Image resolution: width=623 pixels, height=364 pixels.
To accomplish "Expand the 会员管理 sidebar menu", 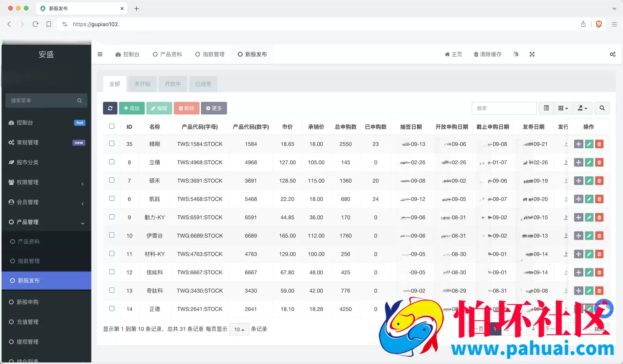I will point(46,202).
